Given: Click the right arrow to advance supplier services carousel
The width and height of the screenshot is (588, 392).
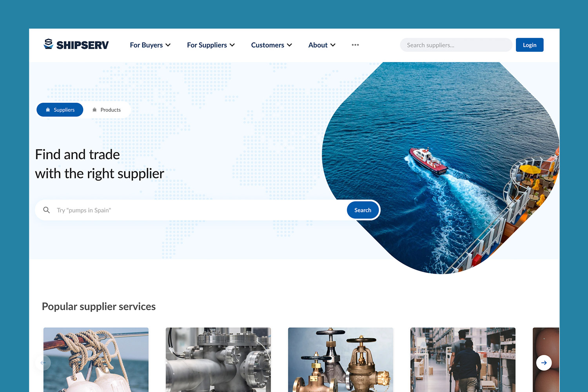Looking at the screenshot, I should (544, 363).
